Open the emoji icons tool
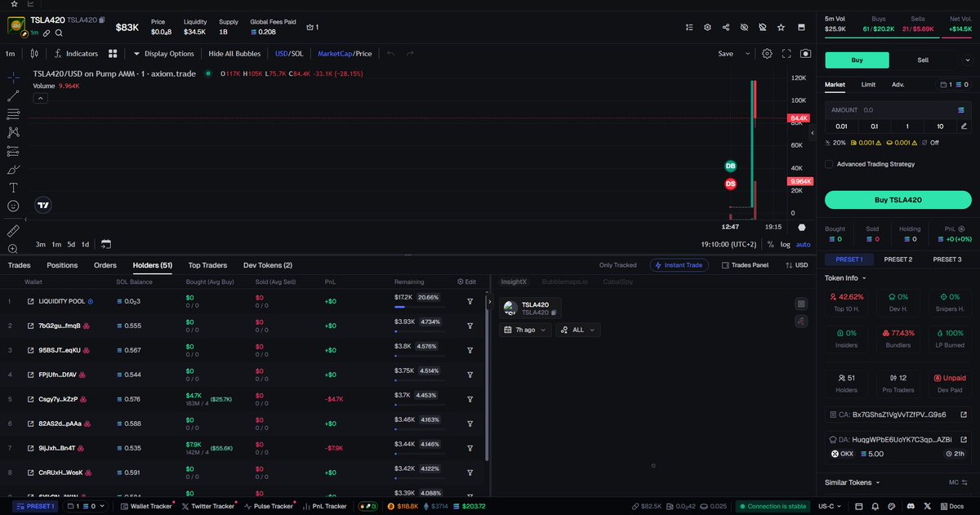Screen dimensions: 980x515 (13, 206)
